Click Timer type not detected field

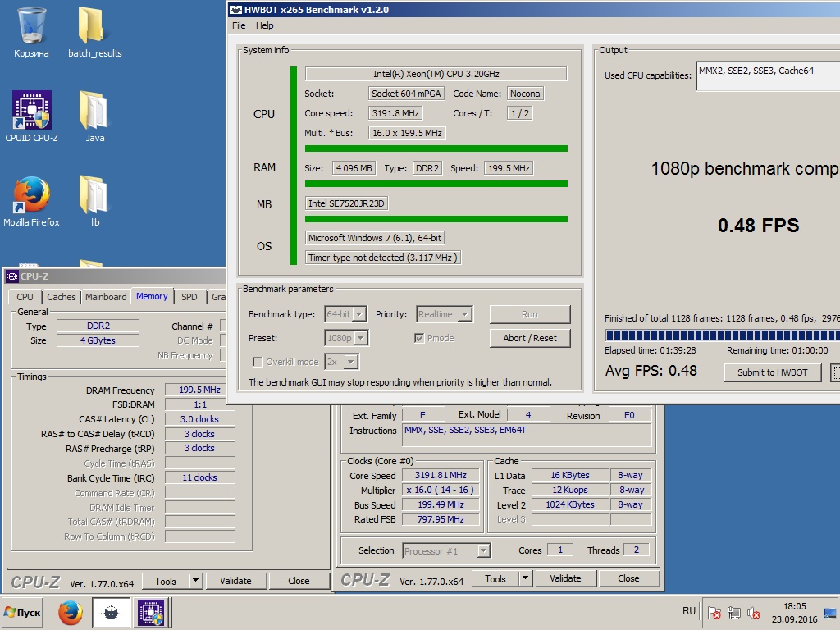[x=382, y=258]
